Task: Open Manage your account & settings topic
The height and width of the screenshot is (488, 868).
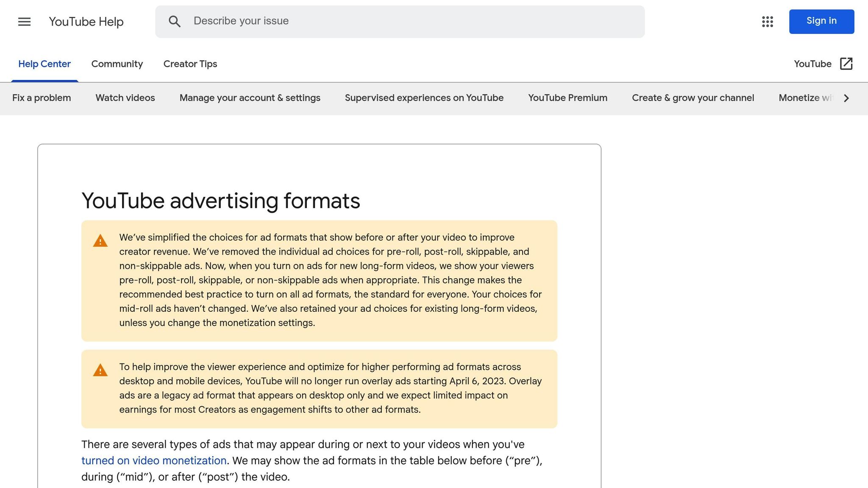Action: tap(250, 98)
